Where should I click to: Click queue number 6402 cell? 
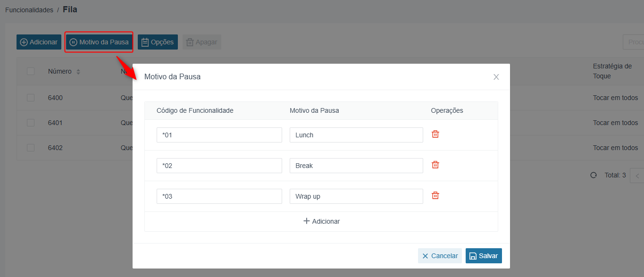tap(55, 148)
